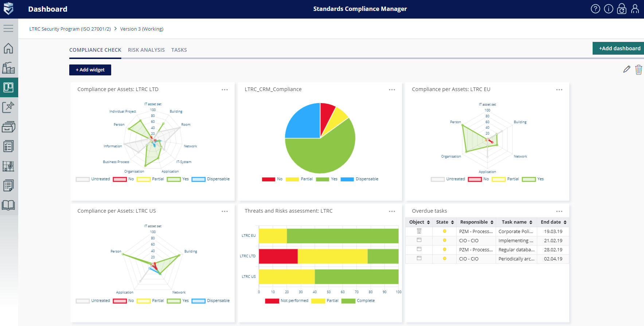
Task: Click the lock icon in header
Action: coord(622,9)
